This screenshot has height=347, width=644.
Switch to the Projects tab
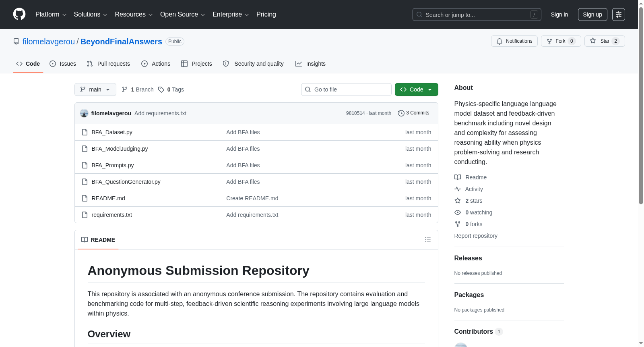(x=196, y=64)
